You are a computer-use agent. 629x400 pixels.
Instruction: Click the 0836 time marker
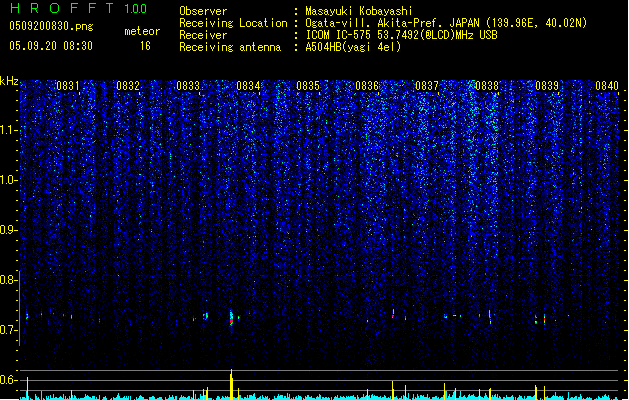click(367, 86)
